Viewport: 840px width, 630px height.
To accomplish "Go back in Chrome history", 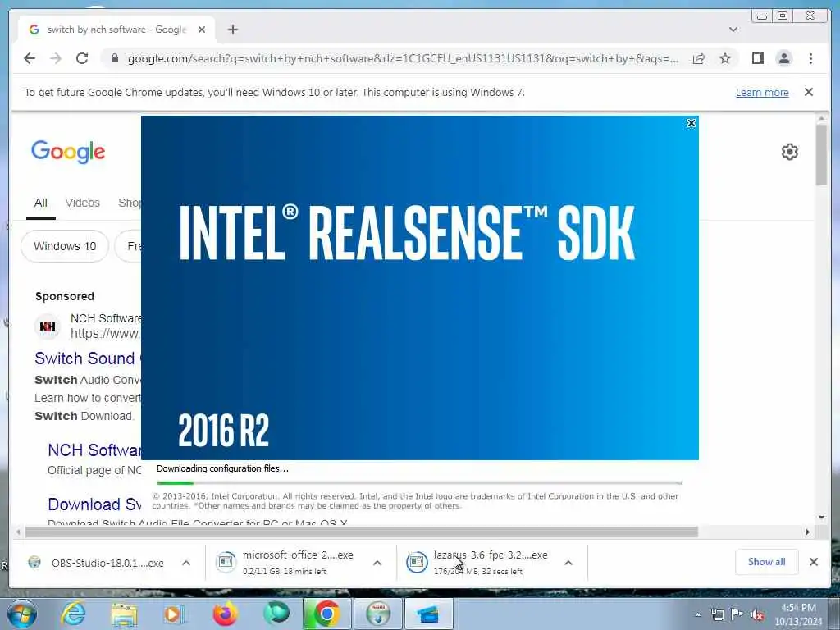I will [x=30, y=58].
